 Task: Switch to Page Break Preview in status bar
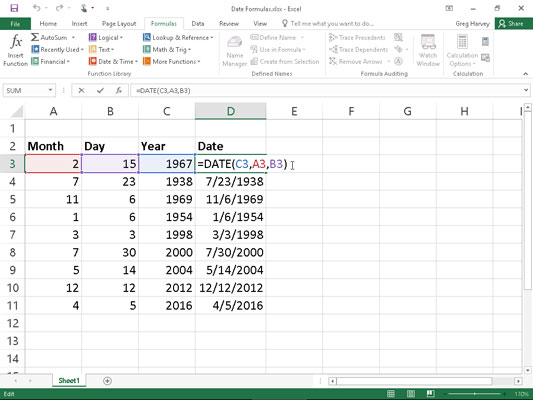pyautogui.click(x=430, y=394)
